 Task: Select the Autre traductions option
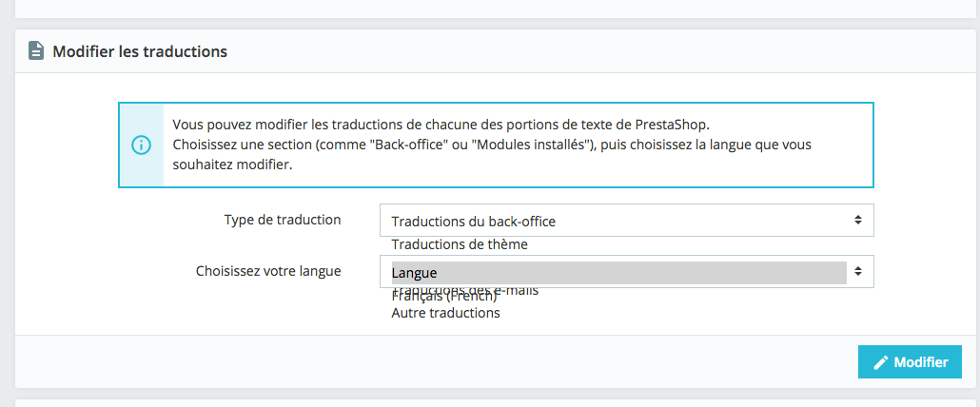tap(445, 313)
